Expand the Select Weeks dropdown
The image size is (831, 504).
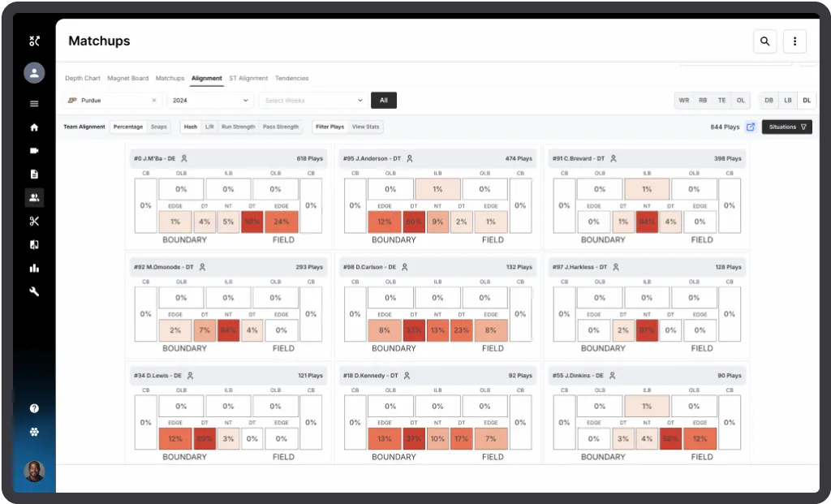click(x=312, y=100)
